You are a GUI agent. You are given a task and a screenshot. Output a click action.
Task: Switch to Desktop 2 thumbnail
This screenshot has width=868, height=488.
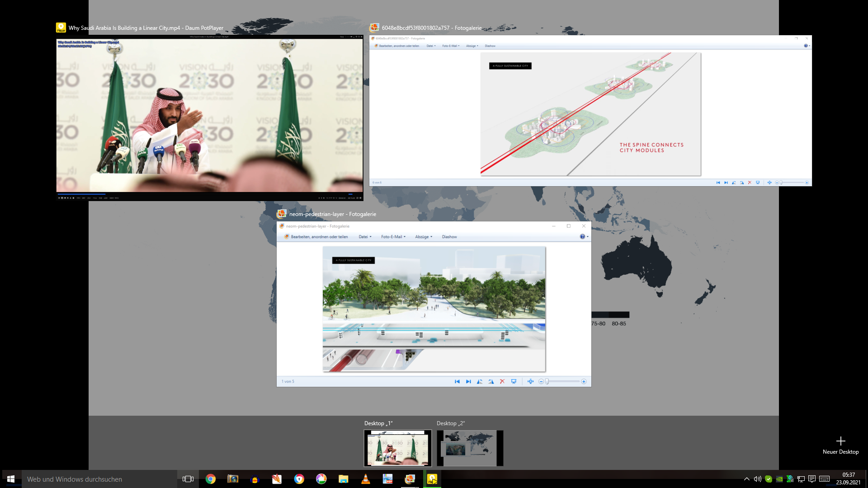(x=470, y=448)
